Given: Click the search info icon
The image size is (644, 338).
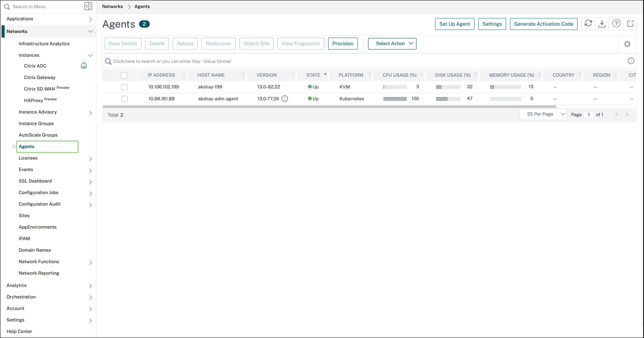Looking at the screenshot, I should pyautogui.click(x=631, y=61).
